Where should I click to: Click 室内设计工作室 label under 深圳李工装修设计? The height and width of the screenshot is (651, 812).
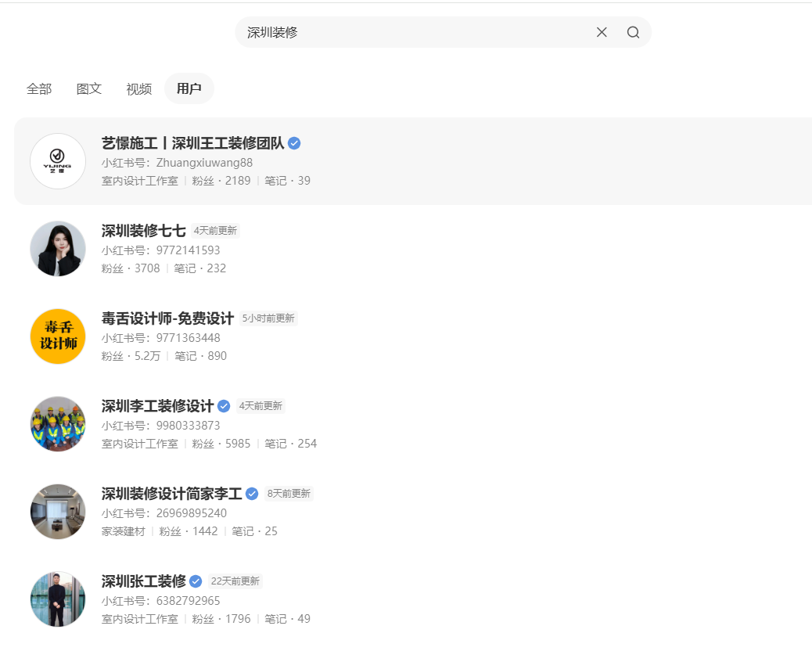(x=140, y=444)
